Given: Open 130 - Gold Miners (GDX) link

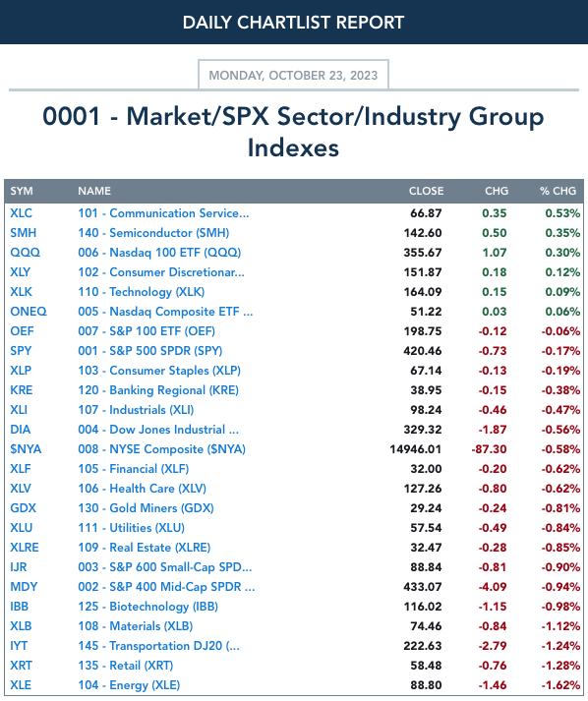Looking at the screenshot, I should click(x=146, y=508).
